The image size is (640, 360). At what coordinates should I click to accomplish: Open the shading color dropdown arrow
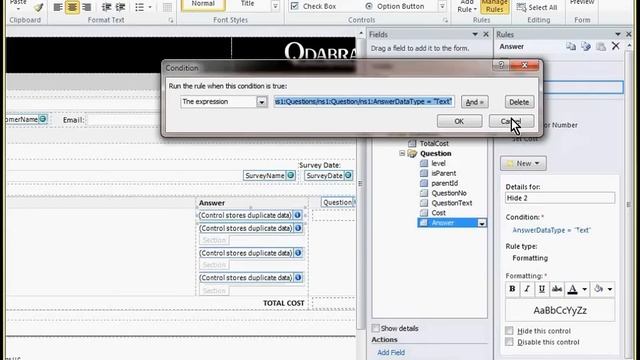tap(610, 289)
